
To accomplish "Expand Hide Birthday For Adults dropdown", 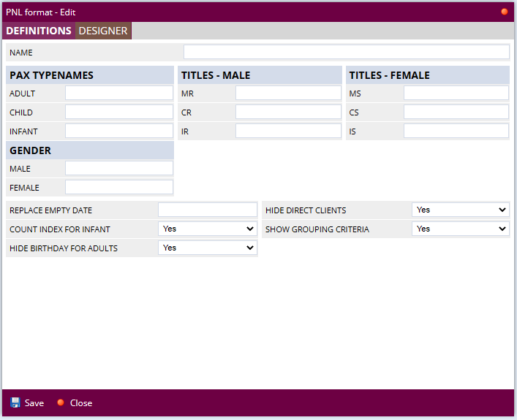I will tap(208, 248).
